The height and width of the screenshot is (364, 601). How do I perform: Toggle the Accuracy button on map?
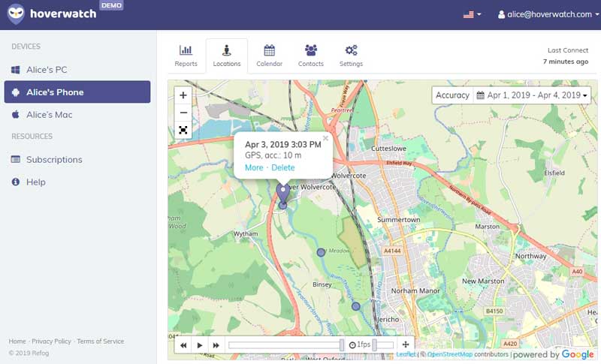(452, 95)
